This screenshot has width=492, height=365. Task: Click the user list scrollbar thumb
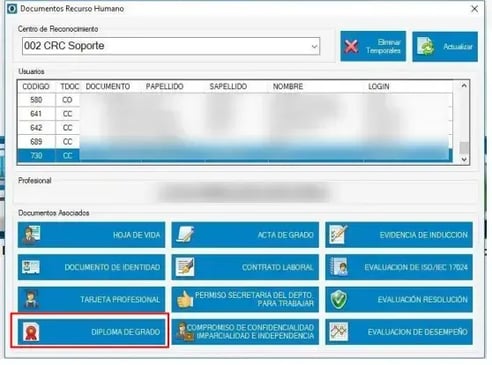(x=464, y=148)
